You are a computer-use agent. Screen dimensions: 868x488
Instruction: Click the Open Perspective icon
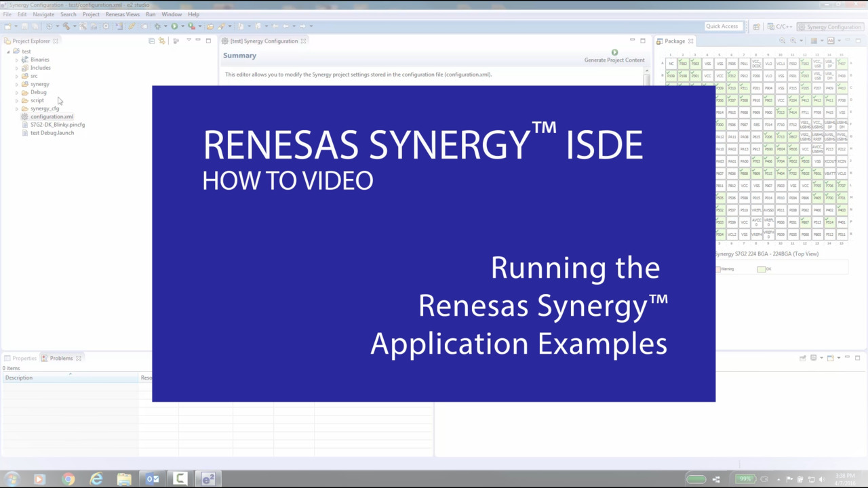(757, 27)
